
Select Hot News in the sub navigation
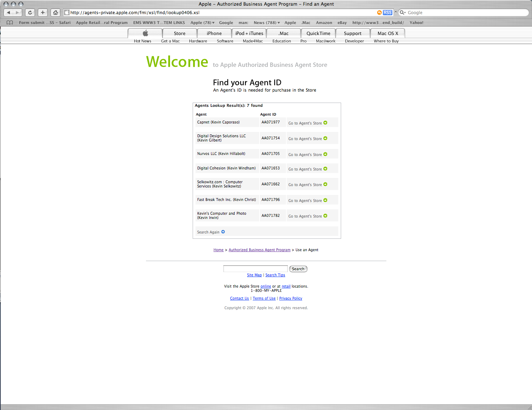[x=142, y=41]
